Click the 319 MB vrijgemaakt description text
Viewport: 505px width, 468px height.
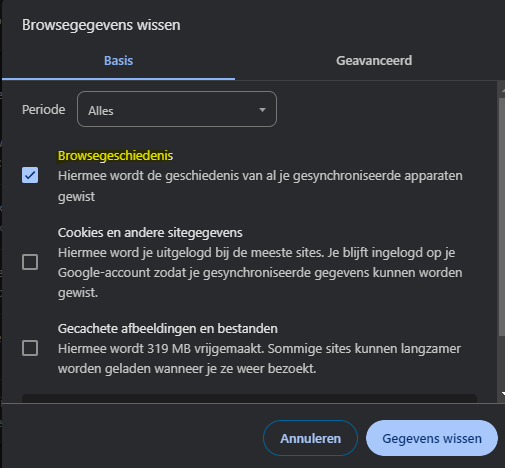tap(259, 359)
